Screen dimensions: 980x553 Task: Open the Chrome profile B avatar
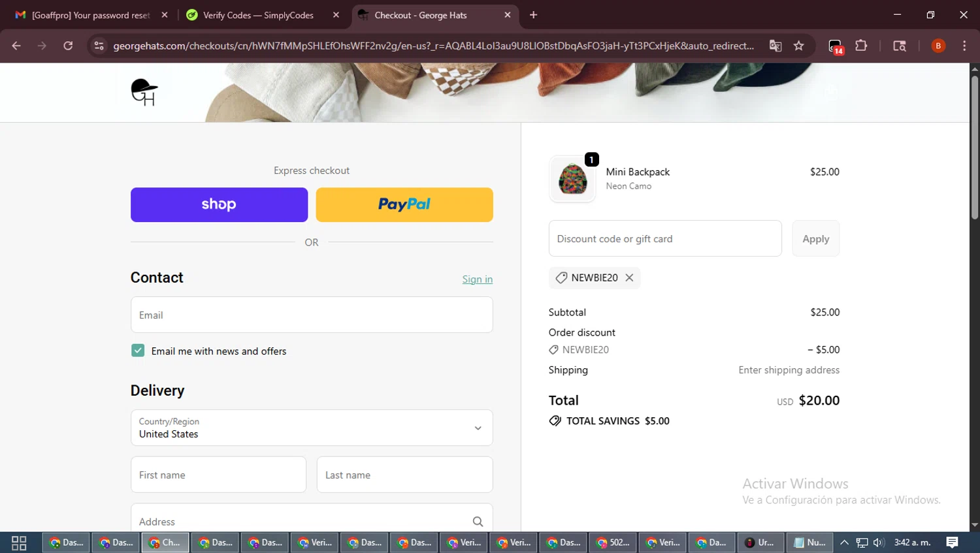938,46
